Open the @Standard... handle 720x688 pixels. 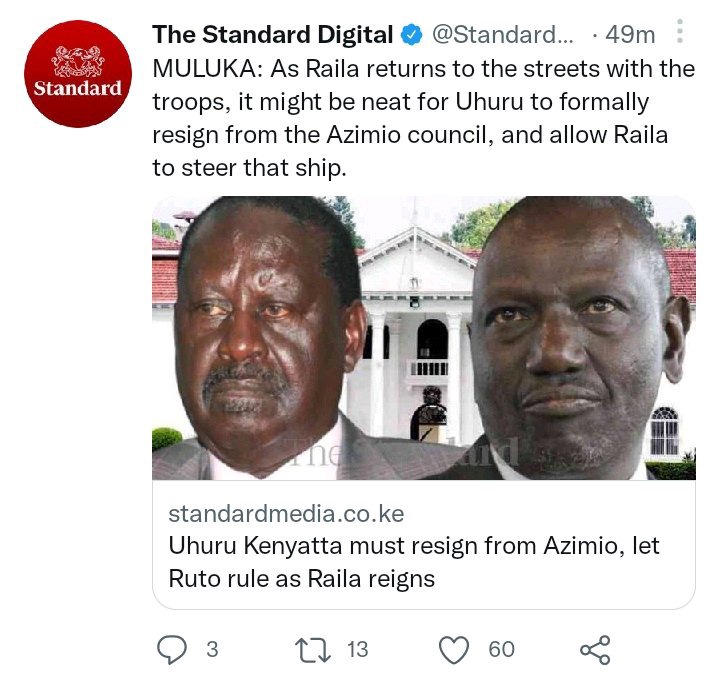point(503,35)
